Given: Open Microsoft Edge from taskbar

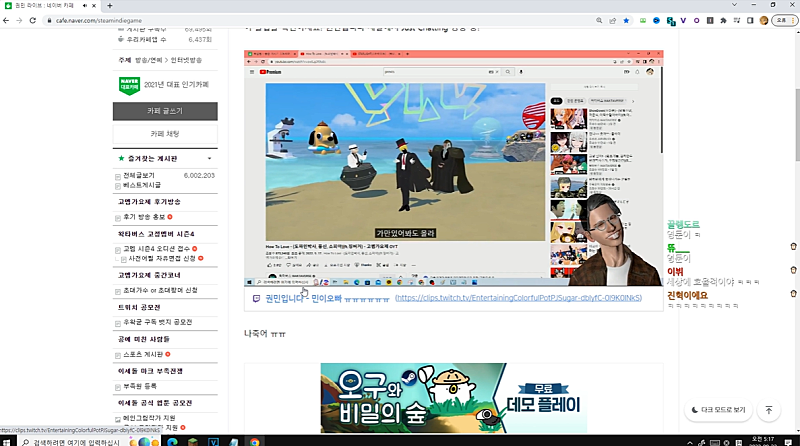Looking at the screenshot, I should [172, 442].
